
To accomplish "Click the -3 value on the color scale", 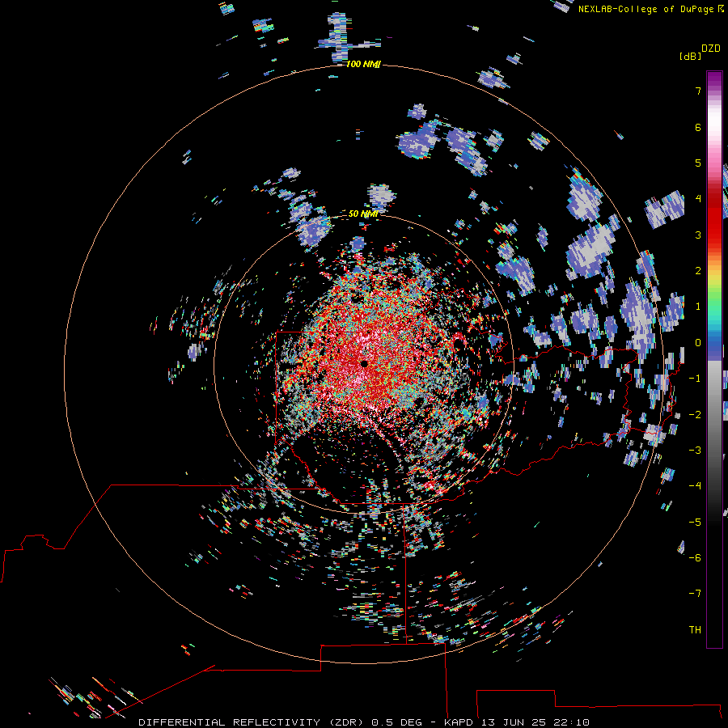I will [x=695, y=451].
